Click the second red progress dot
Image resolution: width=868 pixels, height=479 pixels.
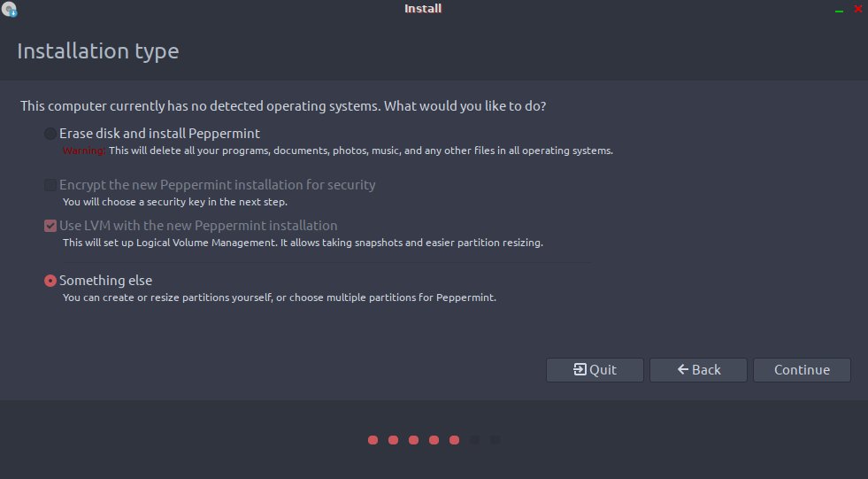[x=393, y=440]
